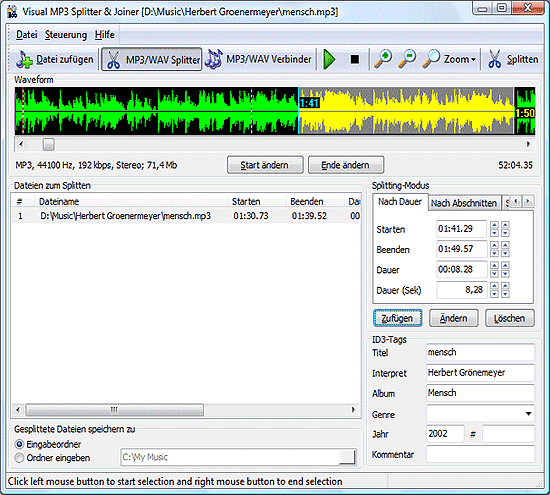The height and width of the screenshot is (495, 550).
Task: Click the Beenden time field 01:49.57
Action: 461,249
